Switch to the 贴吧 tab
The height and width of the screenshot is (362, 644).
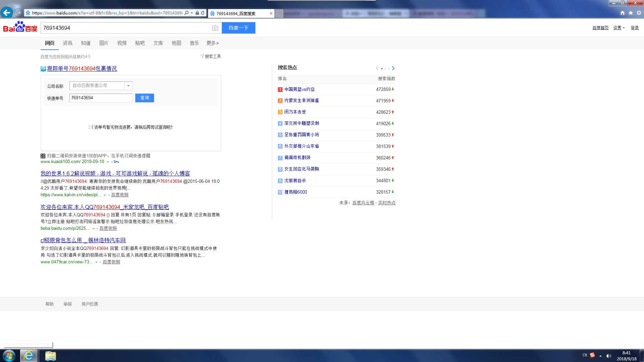click(140, 43)
